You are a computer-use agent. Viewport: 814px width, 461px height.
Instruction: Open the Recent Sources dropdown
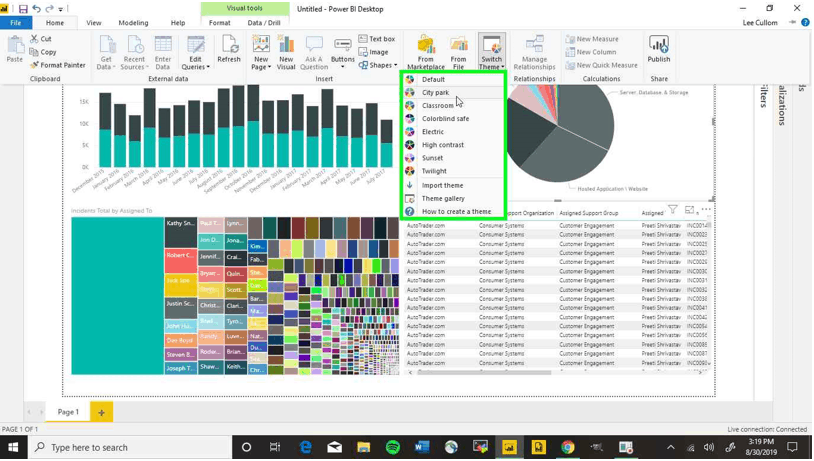click(134, 52)
